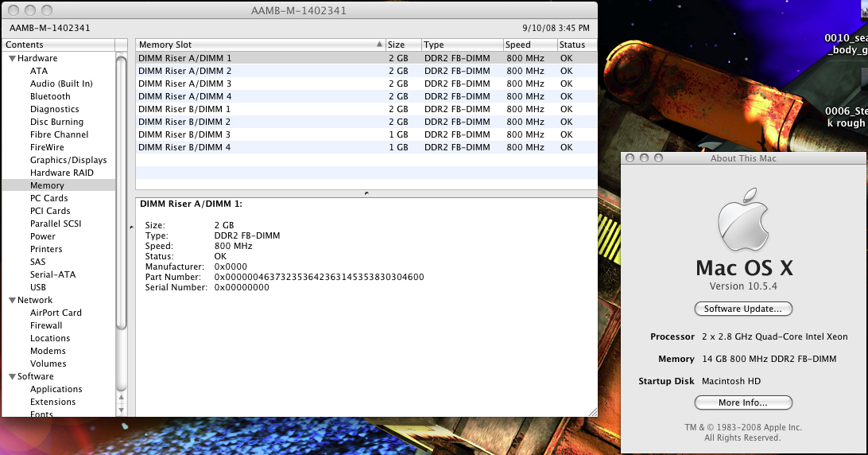Select row DIMM Riser B/DIMM 4

(x=366, y=147)
